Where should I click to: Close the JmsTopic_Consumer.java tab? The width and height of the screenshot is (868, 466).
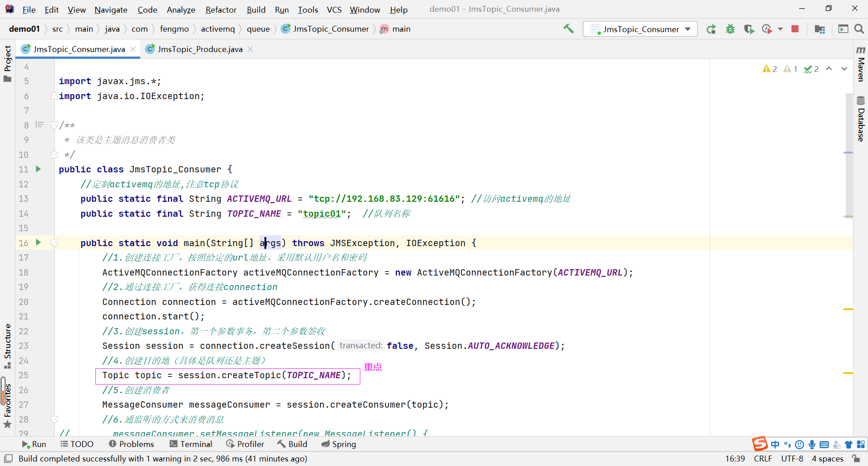coord(133,49)
